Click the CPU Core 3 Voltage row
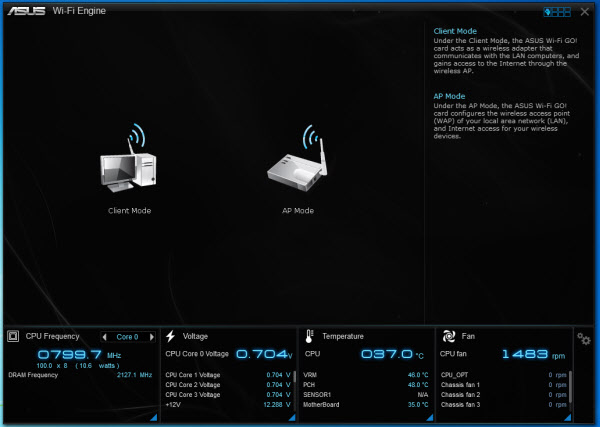600x427 pixels. click(x=228, y=395)
